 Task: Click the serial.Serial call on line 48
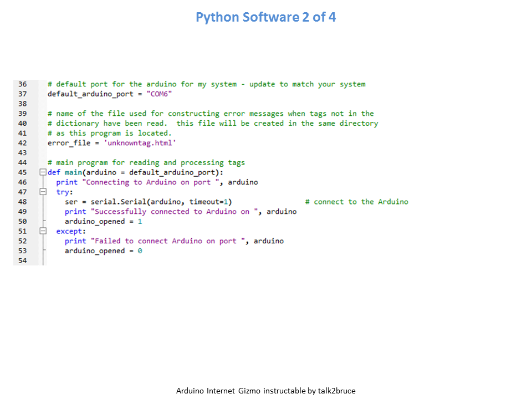point(161,202)
